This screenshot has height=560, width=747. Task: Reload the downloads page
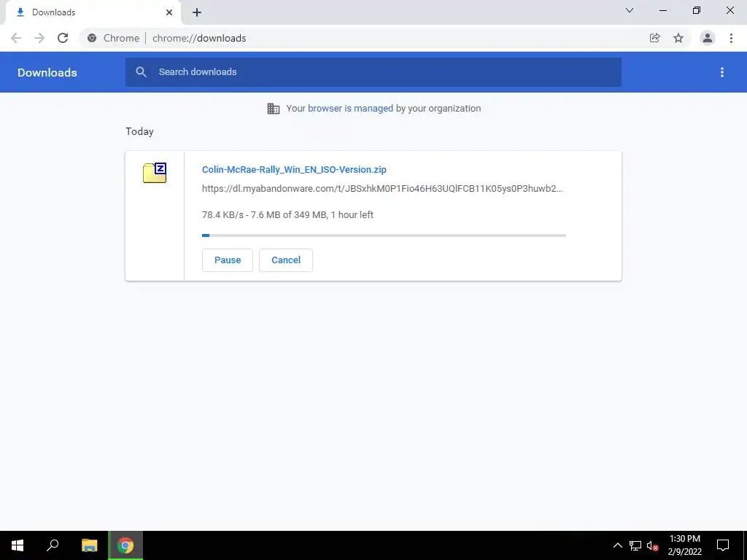click(x=63, y=38)
